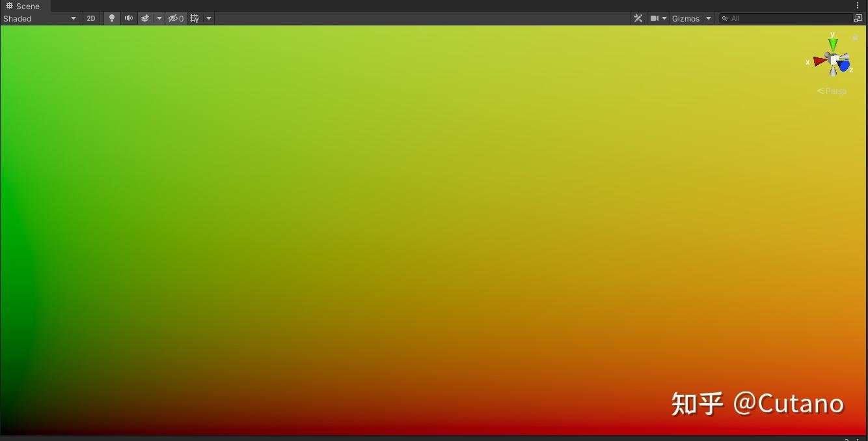
Task: Toggle scene lighting with the bulb icon
Action: 111,18
